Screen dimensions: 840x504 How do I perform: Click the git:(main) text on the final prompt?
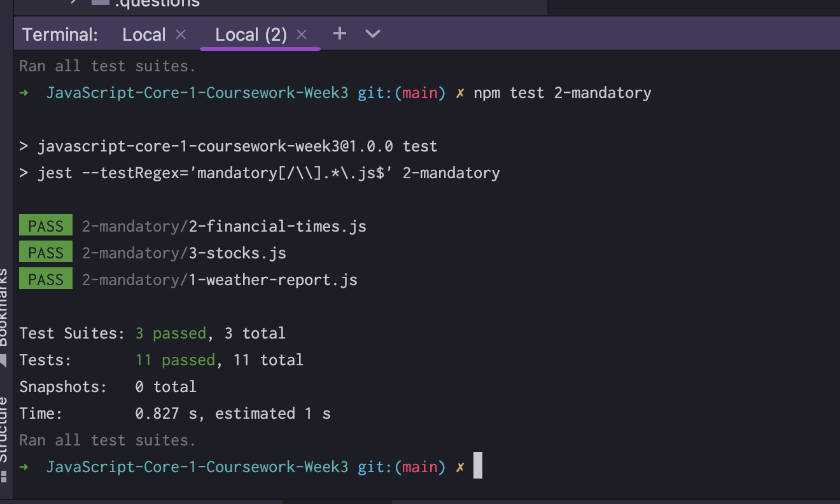(x=402, y=467)
